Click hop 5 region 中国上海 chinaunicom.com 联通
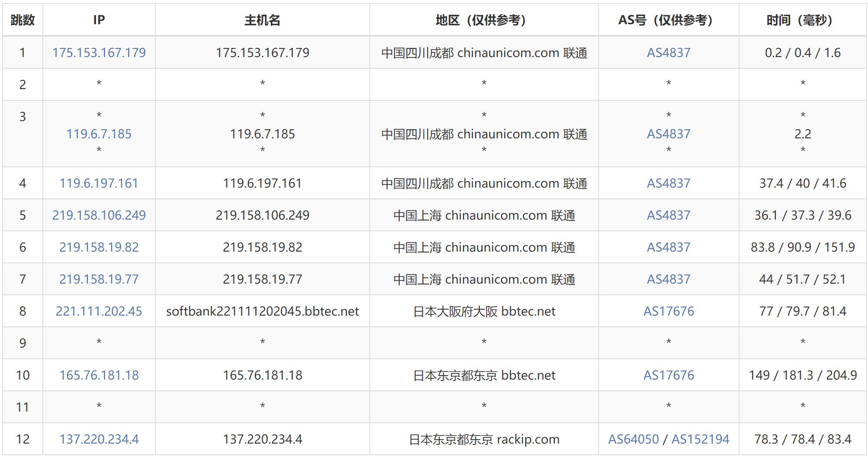The height and width of the screenshot is (457, 868). (484, 215)
